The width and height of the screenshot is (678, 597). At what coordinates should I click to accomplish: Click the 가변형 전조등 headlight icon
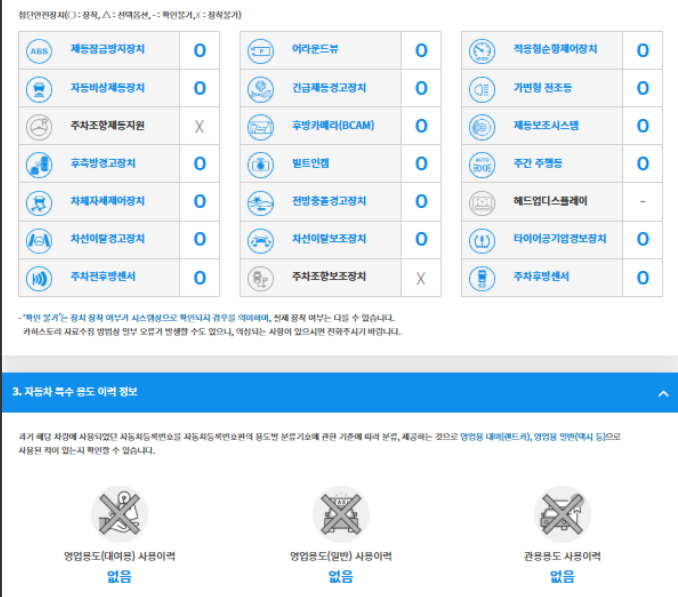(482, 89)
